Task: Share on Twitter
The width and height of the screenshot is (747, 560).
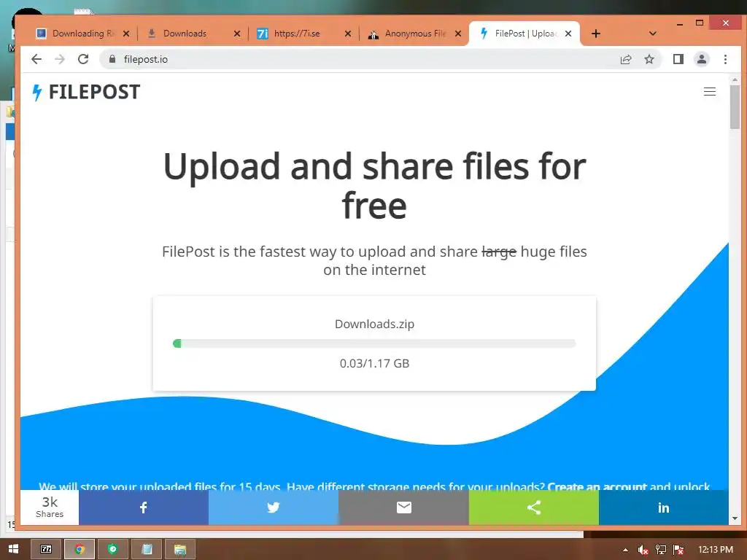Action: tap(274, 507)
